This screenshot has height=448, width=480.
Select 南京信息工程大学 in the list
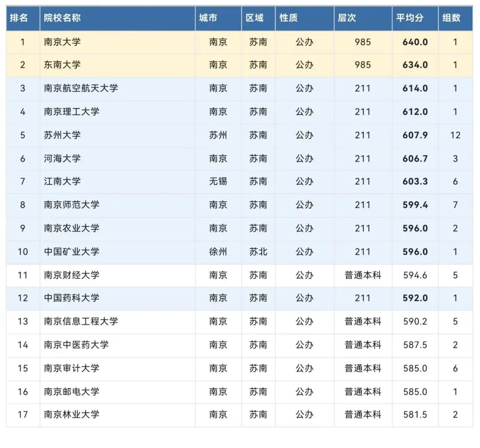81,321
